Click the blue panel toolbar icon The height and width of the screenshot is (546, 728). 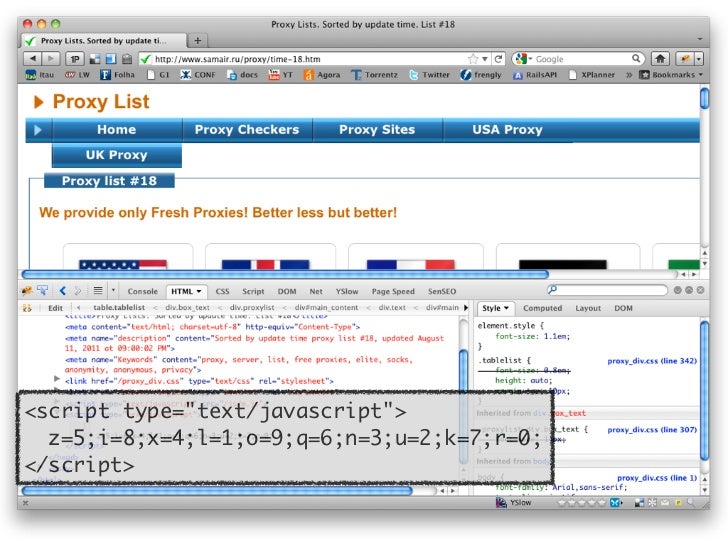(x=110, y=59)
